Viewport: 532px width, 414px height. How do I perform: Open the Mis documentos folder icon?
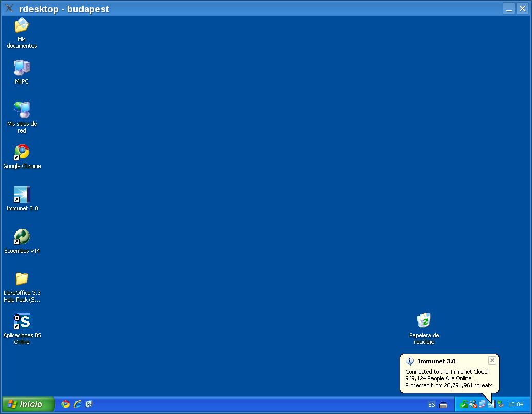click(x=22, y=26)
